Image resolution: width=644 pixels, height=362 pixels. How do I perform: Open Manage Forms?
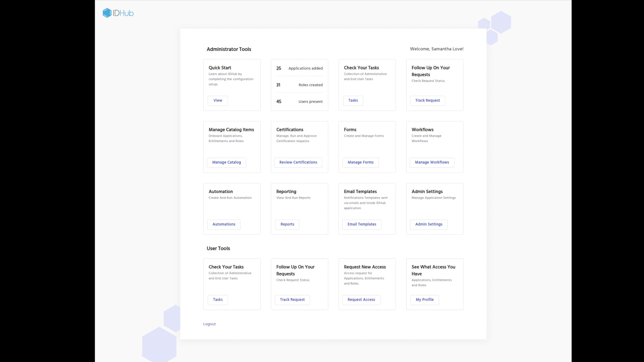click(x=361, y=163)
